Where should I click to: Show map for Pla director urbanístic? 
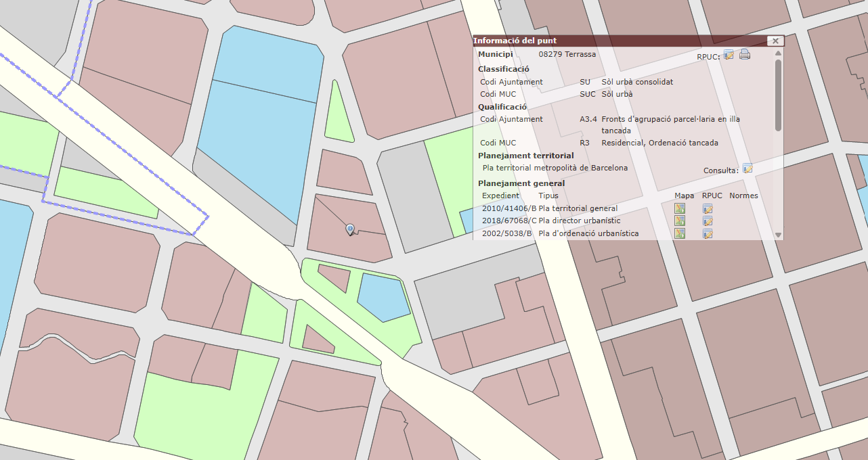tap(680, 221)
